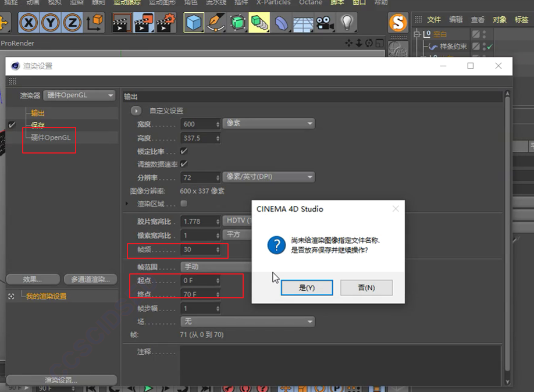This screenshot has width=534, height=392.
Task: Open the 文件 menu in object manager
Action: [x=434, y=20]
